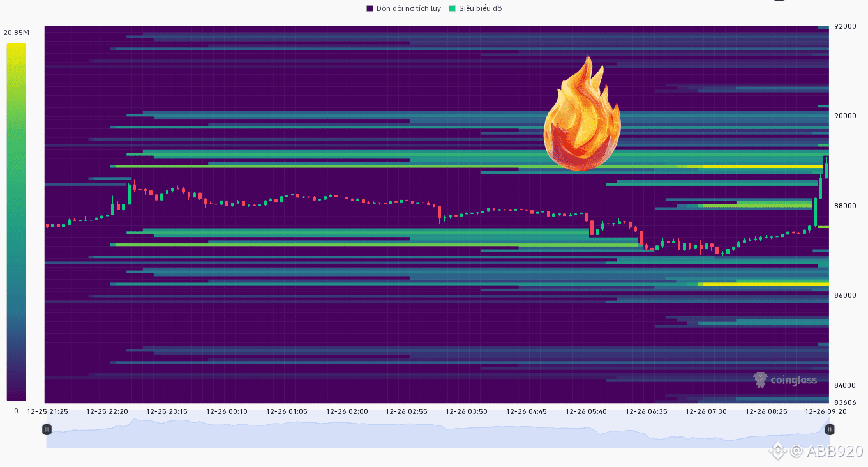Click the 12-26 02:55 time axis label

tap(407, 411)
